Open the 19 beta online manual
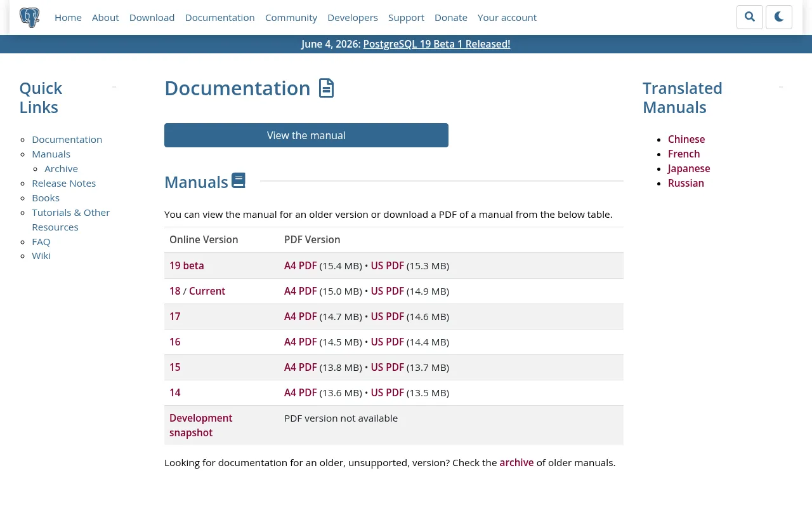812x508 pixels. [187, 266]
